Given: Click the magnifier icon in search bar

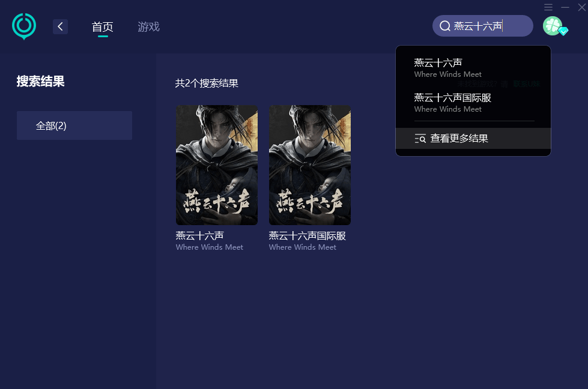Looking at the screenshot, I should pyautogui.click(x=444, y=26).
